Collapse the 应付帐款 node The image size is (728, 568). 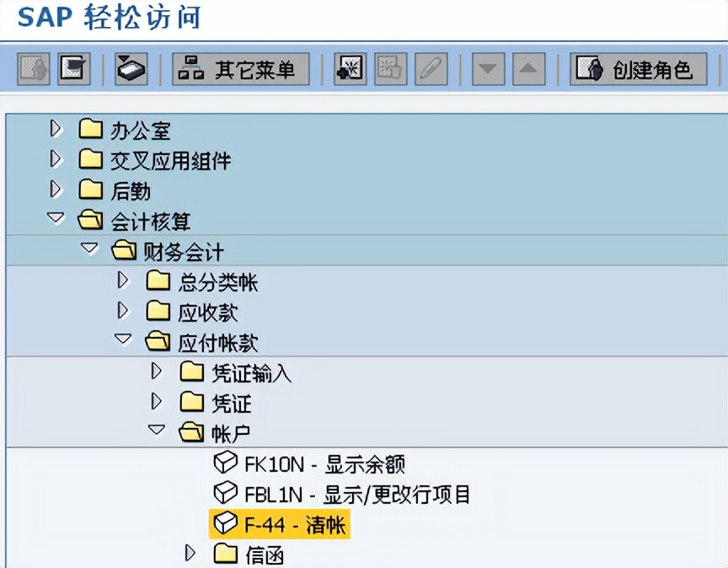coord(123,341)
